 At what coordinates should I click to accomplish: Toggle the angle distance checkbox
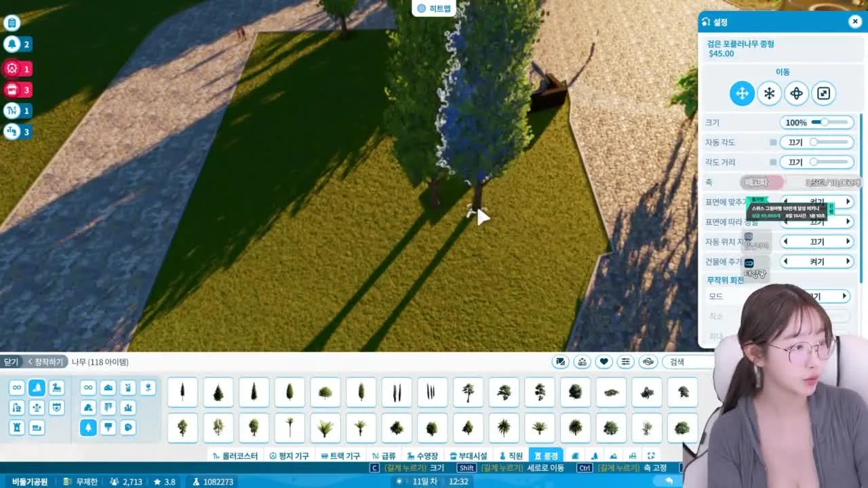click(x=773, y=162)
